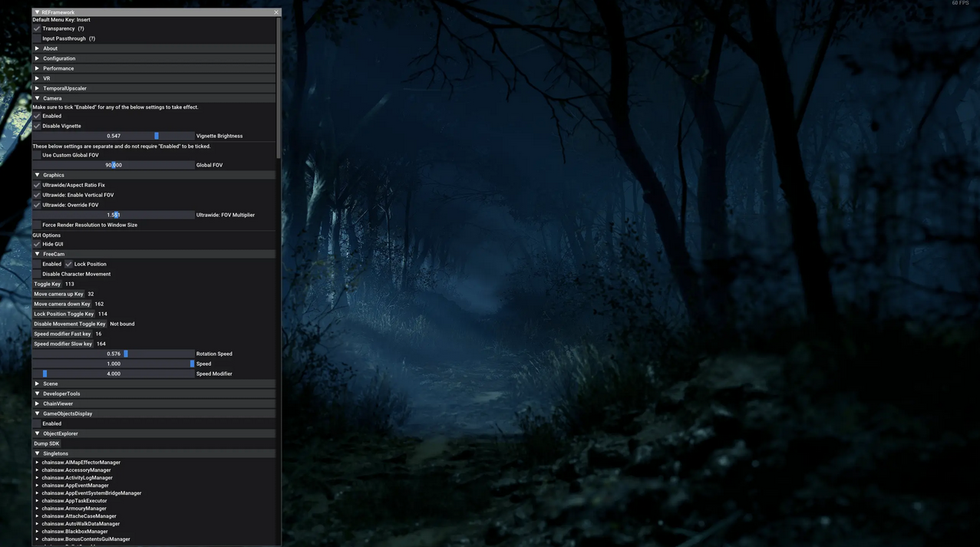980x547 pixels.
Task: Expand the About section
Action: [x=153, y=48]
